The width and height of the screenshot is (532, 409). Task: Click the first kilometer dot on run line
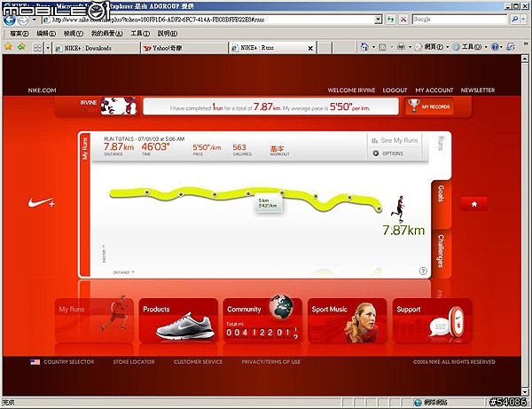click(x=146, y=193)
